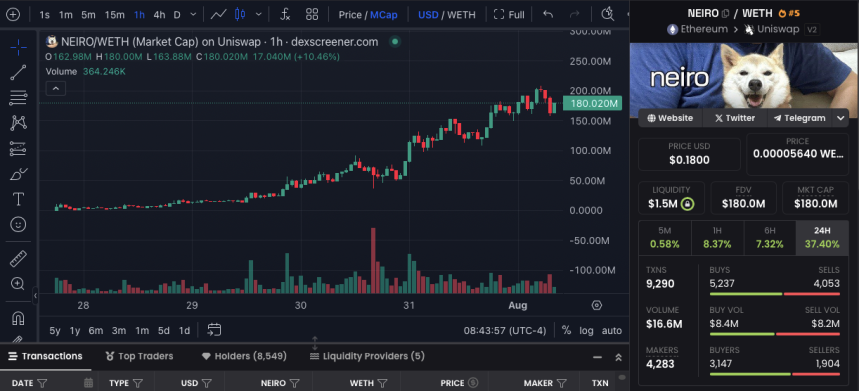Open the NEIRO Website link
The image size is (859, 391).
tap(669, 118)
